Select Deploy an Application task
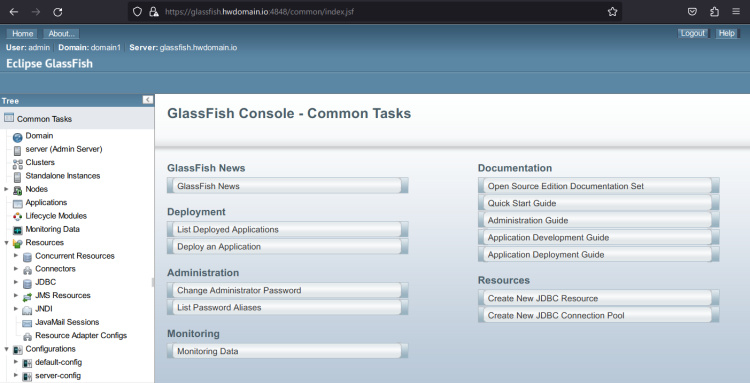 pyautogui.click(x=287, y=247)
